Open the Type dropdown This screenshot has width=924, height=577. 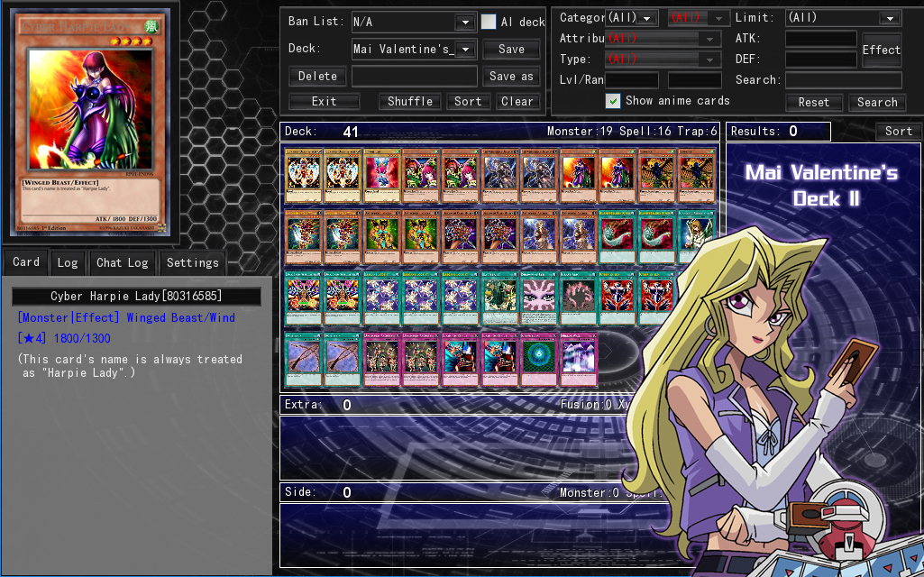(663, 59)
